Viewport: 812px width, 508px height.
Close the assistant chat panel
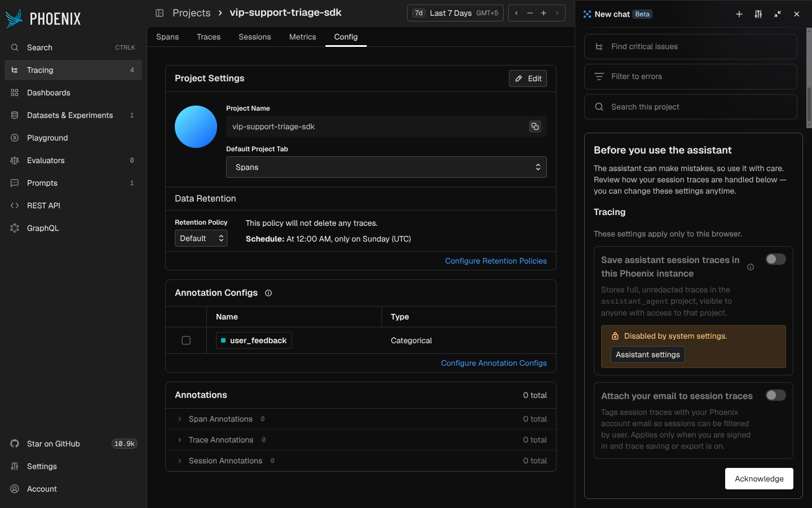tap(797, 14)
